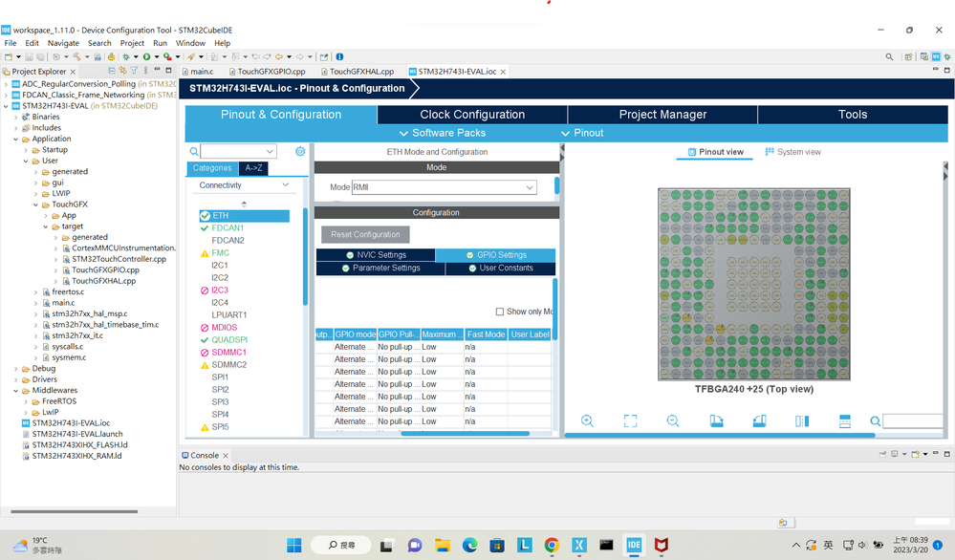The height and width of the screenshot is (560, 955).
Task: Click the pinout panel horizontal scrollbar
Action: (x=720, y=435)
